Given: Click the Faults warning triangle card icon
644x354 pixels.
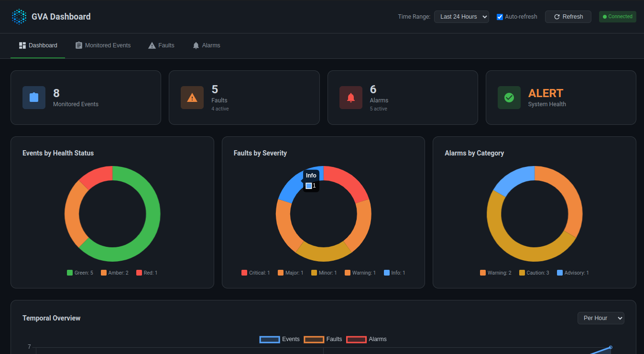Looking at the screenshot, I should 192,98.
